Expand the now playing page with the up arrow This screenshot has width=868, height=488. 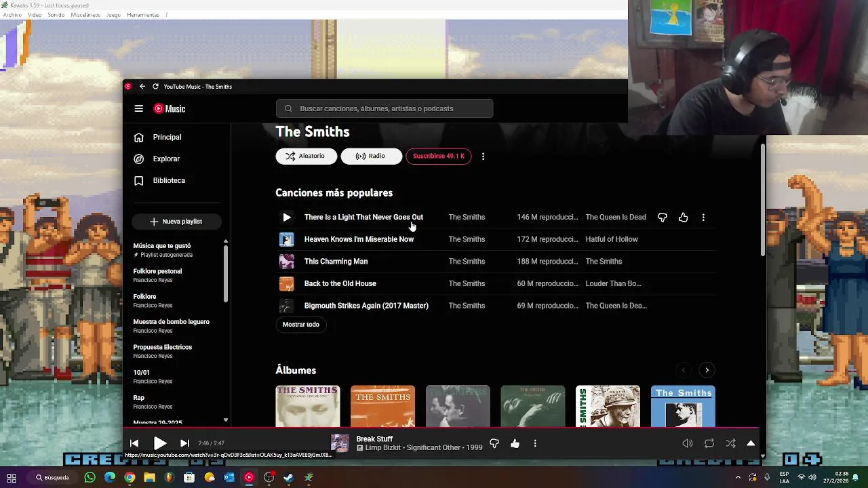point(751,443)
